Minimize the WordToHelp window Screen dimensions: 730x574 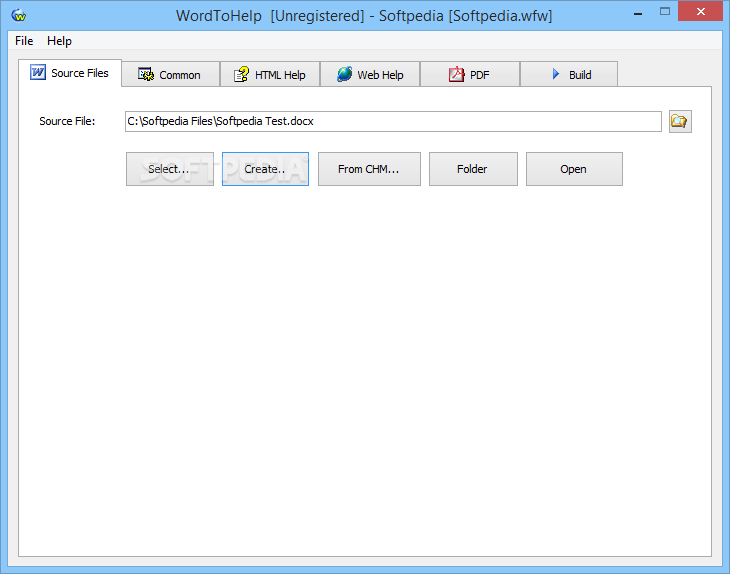[x=638, y=13]
